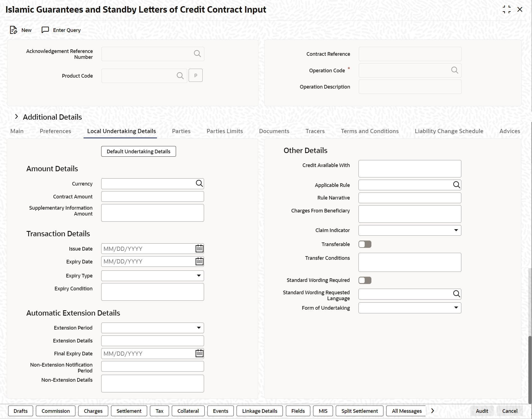This screenshot has width=532, height=419.
Task: Open Final Expiry Date calendar picker
Action: tap(199, 353)
